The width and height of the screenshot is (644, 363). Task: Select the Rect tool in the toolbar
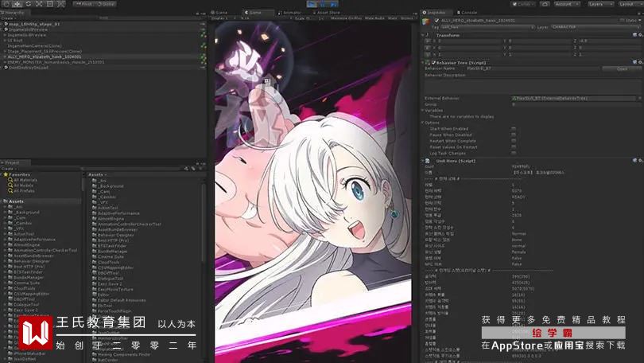[50, 4]
